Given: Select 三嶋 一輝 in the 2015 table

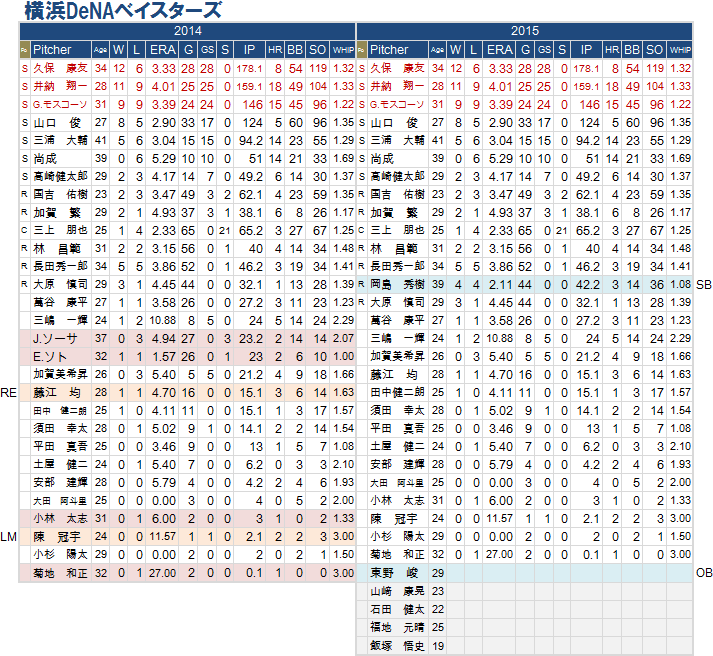Looking at the screenshot, I should coord(397,339).
